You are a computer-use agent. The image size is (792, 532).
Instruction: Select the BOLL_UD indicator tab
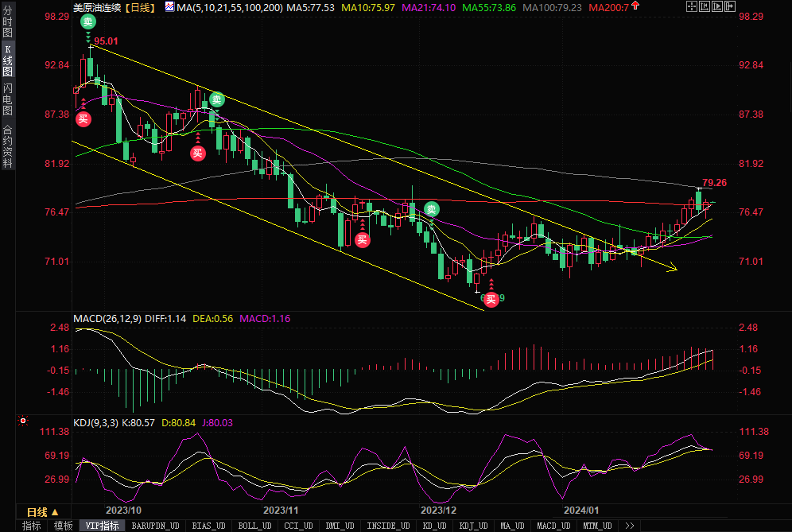tap(255, 526)
